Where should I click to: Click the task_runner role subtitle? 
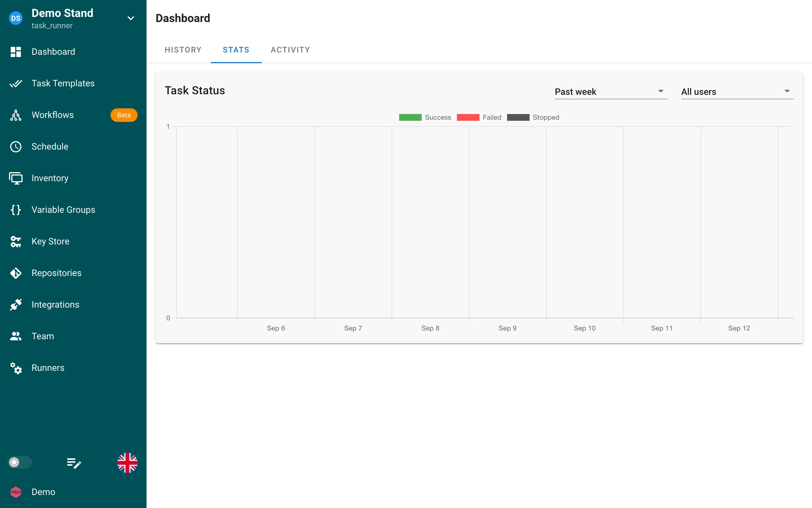(52, 25)
